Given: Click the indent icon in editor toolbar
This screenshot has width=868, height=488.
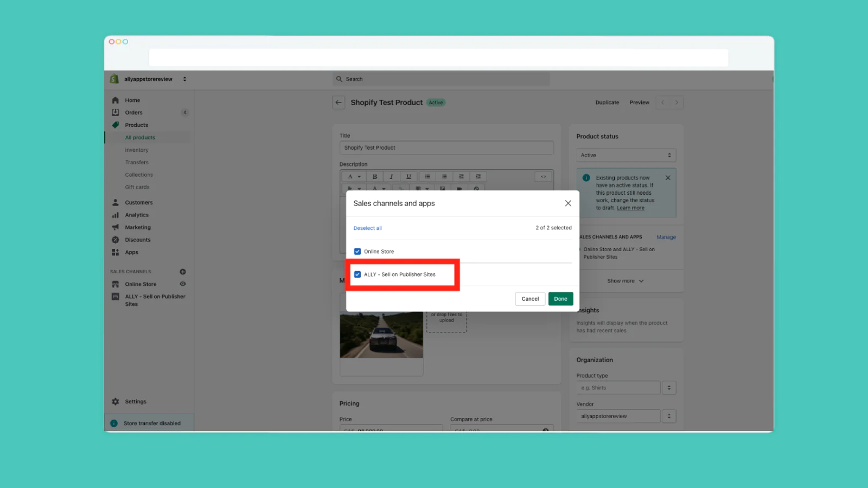Looking at the screenshot, I should pos(478,177).
